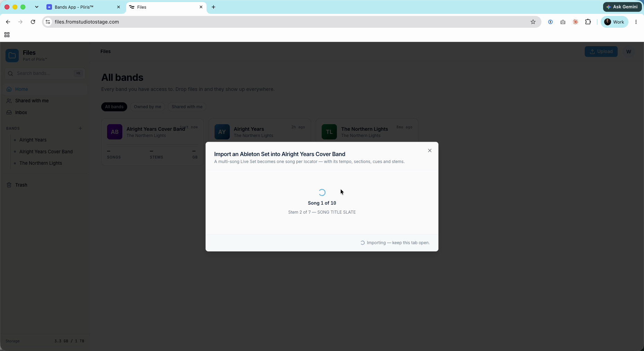This screenshot has height=351, width=644.
Task: Open the tab search dropdown arrow
Action: (x=36, y=7)
